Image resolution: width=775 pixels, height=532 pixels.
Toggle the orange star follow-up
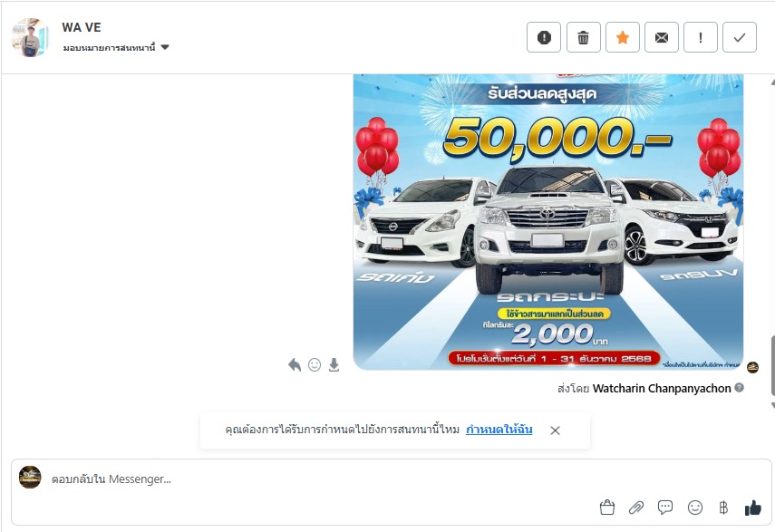623,37
